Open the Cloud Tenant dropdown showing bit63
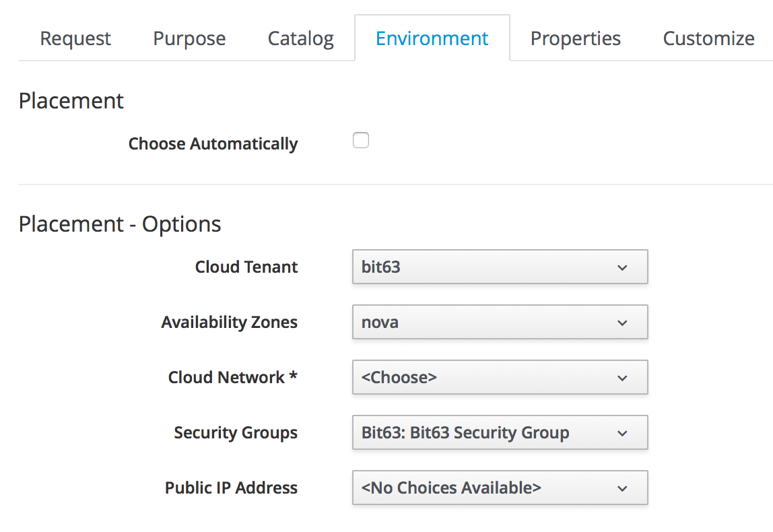The image size is (773, 532). click(x=499, y=267)
